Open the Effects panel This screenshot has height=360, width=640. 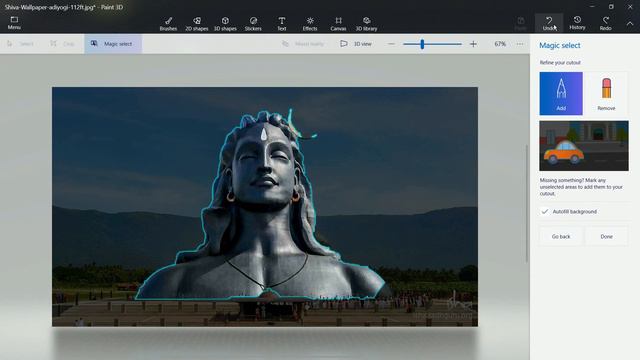pyautogui.click(x=310, y=24)
